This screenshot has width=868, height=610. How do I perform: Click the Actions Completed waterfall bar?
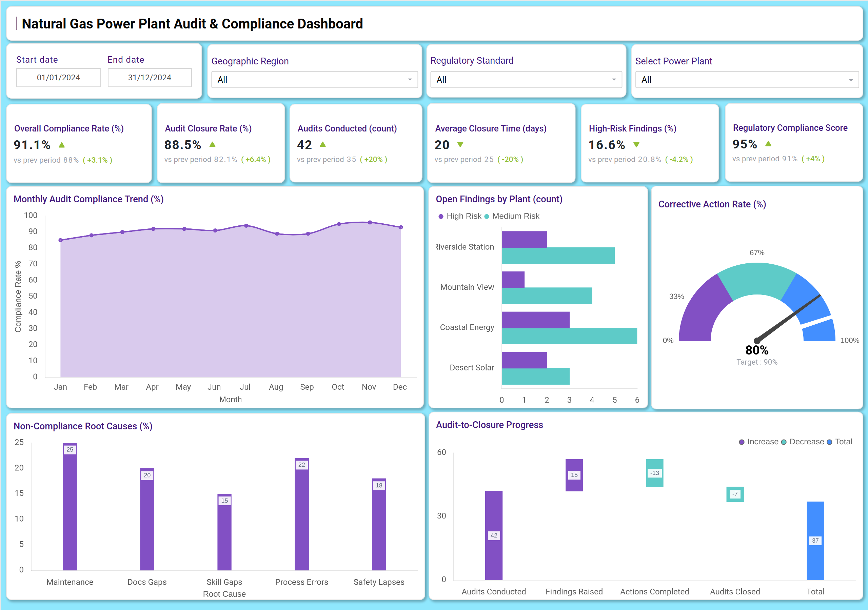(655, 473)
